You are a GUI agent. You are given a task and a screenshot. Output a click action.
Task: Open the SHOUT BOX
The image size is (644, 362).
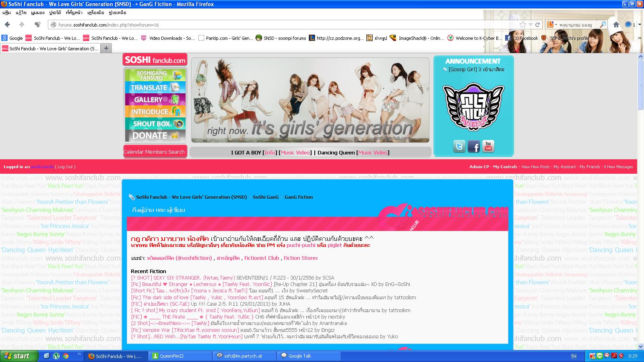coord(155,123)
